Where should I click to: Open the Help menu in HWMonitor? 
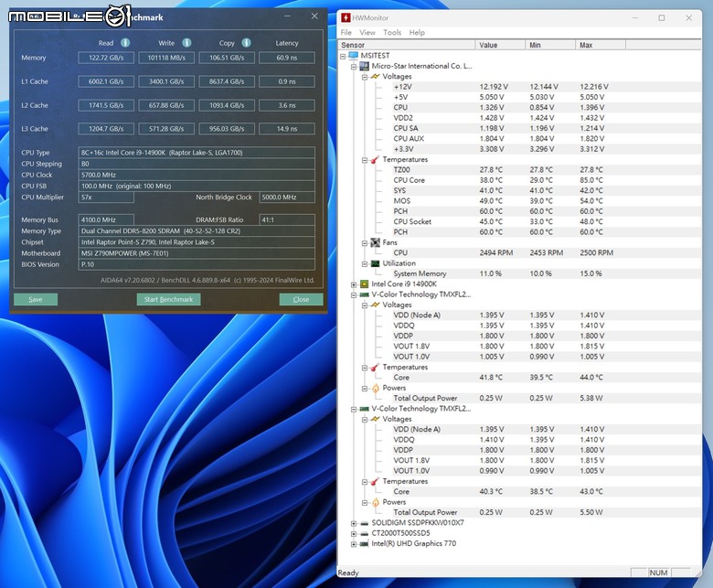(x=417, y=32)
